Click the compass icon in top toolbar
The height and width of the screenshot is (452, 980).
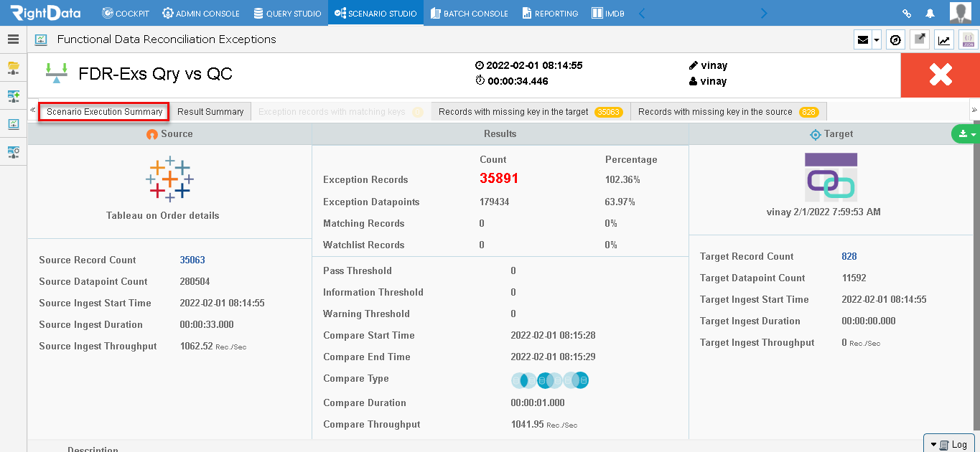(895, 40)
